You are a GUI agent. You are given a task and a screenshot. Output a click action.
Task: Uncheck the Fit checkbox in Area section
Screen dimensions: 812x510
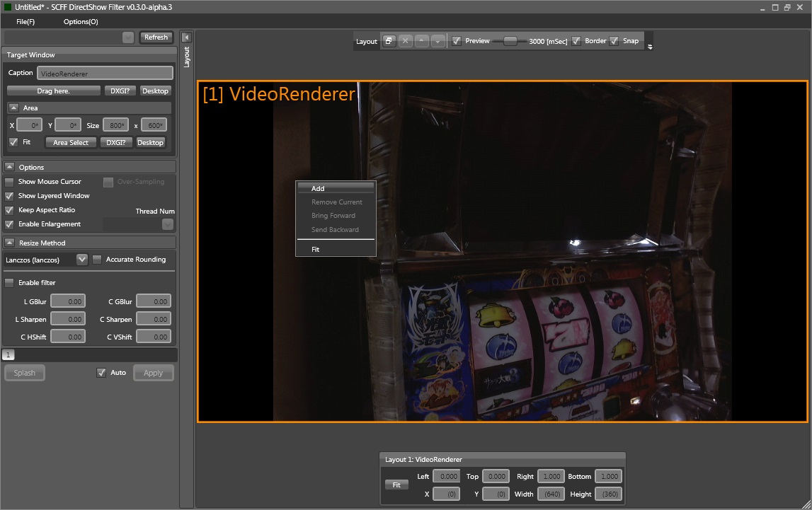pos(13,141)
